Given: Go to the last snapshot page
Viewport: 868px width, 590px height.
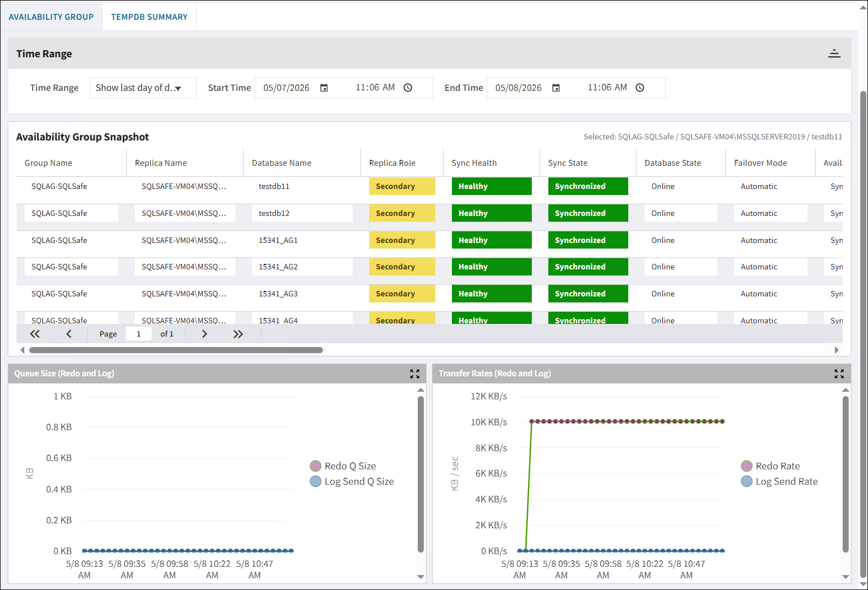Looking at the screenshot, I should coord(238,334).
